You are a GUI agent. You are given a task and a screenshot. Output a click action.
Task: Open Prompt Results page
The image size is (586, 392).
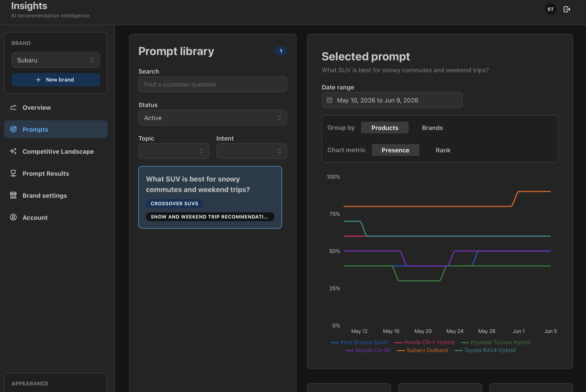point(56,173)
